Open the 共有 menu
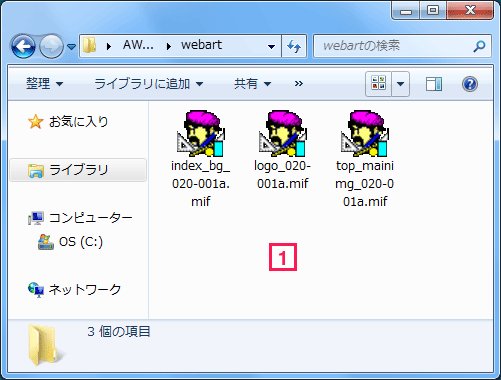Viewport: 501px width, 380px height. click(252, 83)
